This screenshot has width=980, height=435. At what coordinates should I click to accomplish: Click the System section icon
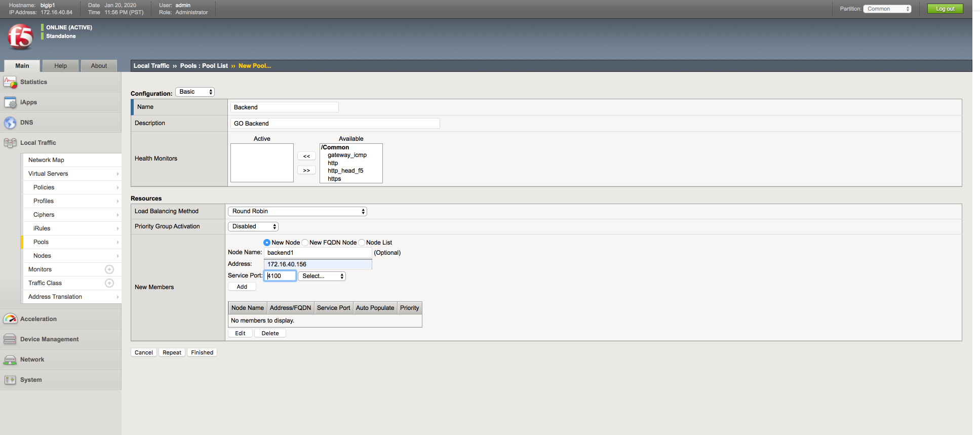click(10, 380)
